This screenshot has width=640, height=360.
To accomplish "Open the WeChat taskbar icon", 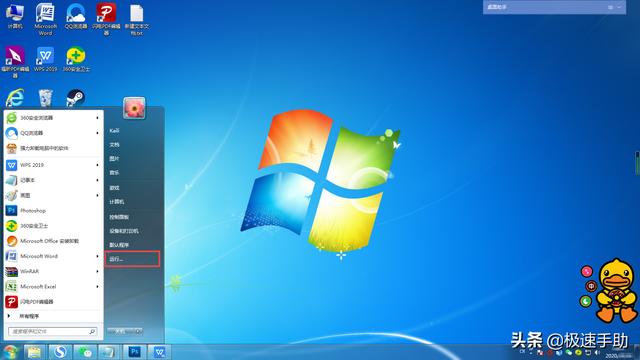I will tap(85, 352).
